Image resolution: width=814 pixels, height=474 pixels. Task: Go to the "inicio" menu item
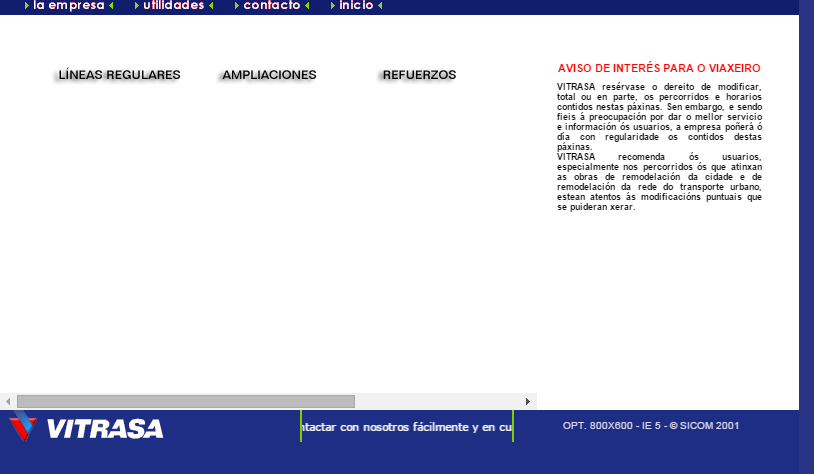356,5
